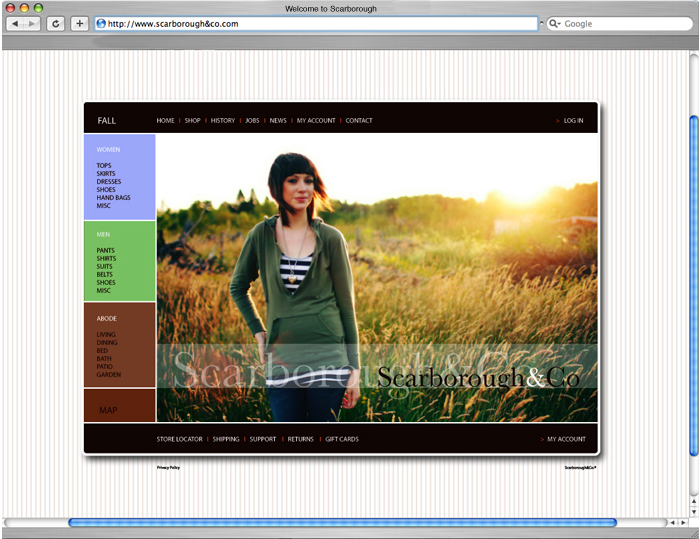Click the MAP button in sidebar
The height and width of the screenshot is (539, 700).
108,410
